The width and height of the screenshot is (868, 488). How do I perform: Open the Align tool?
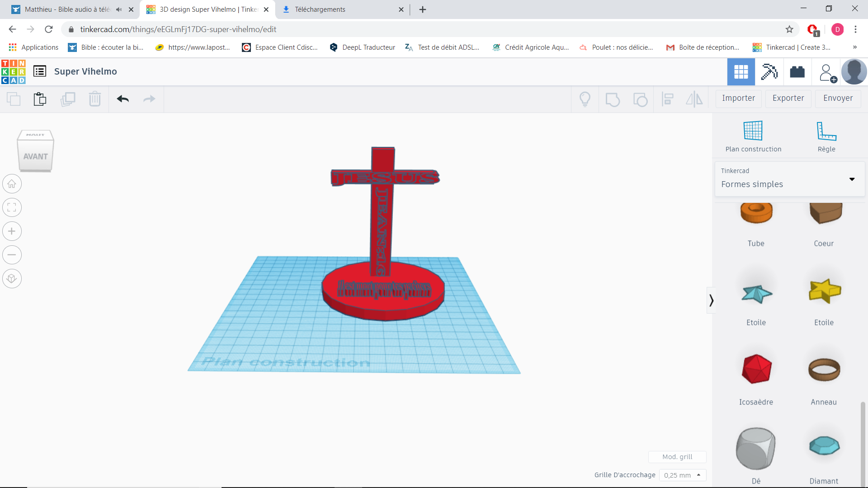[x=667, y=99]
